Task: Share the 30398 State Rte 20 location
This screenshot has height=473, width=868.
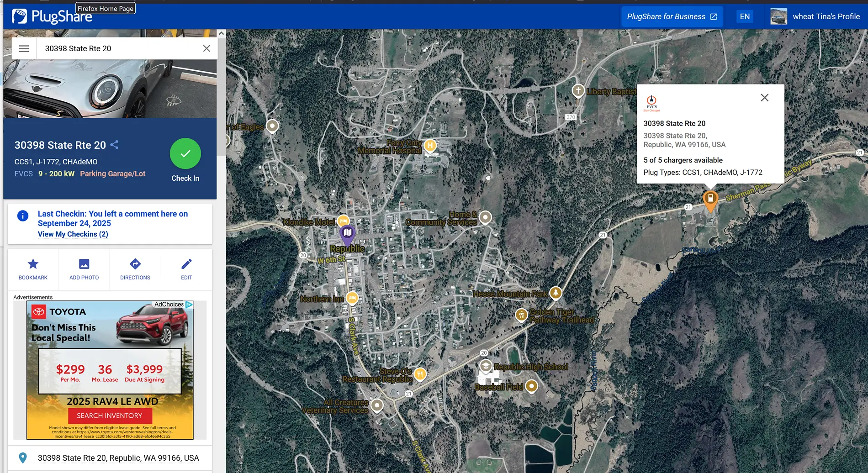Action: click(114, 145)
